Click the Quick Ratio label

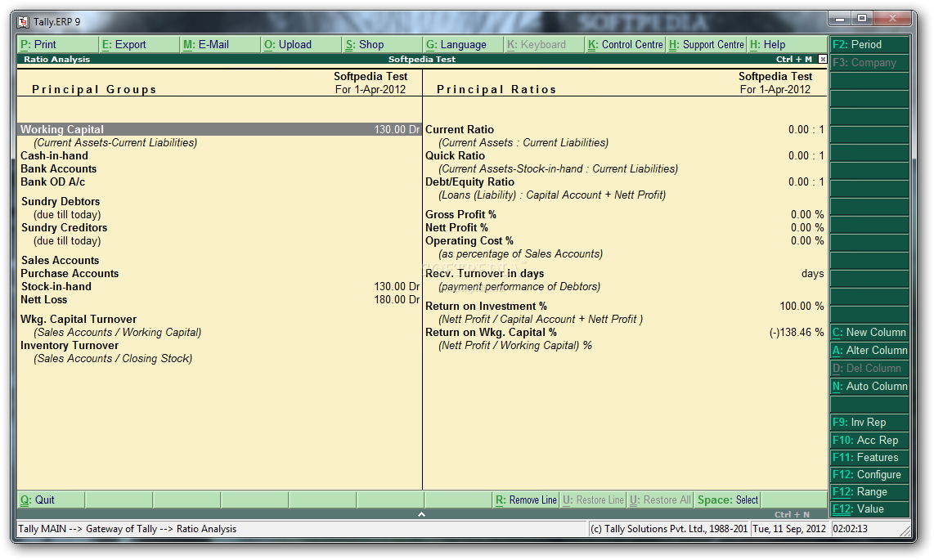click(455, 156)
